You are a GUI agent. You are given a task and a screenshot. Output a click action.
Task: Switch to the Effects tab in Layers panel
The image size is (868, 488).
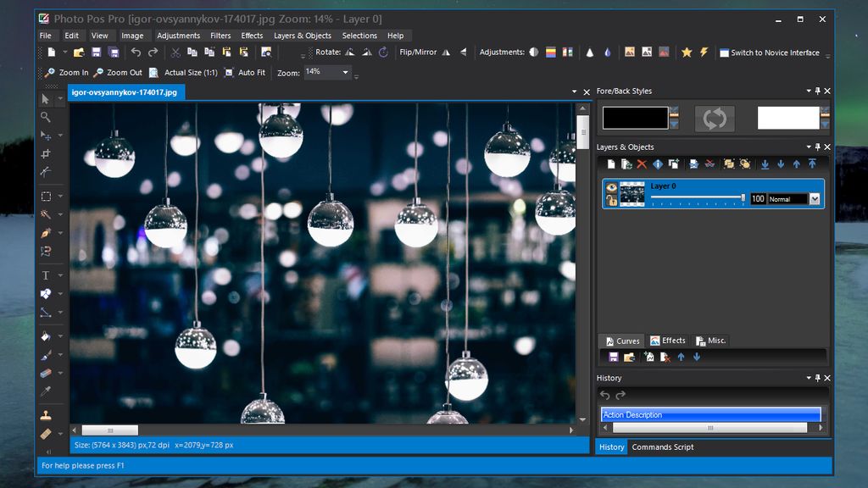(x=668, y=340)
